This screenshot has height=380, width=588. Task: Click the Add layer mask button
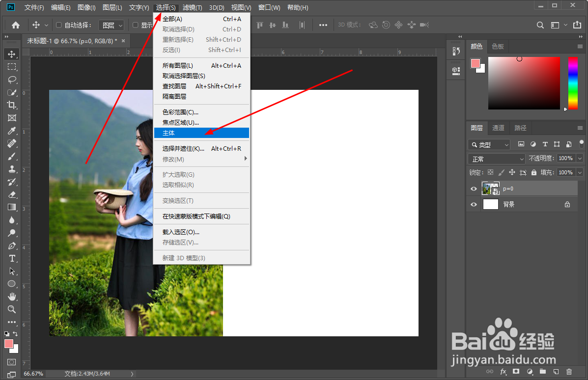pos(516,372)
